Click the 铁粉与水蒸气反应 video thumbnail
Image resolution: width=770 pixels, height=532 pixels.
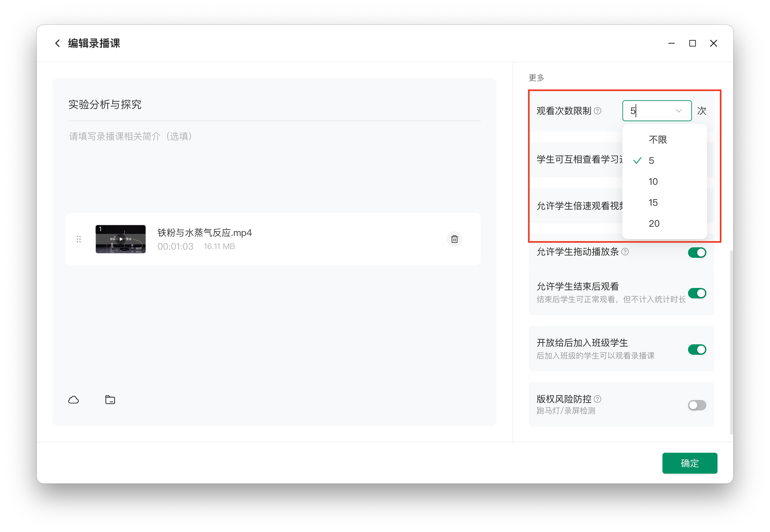tap(120, 239)
